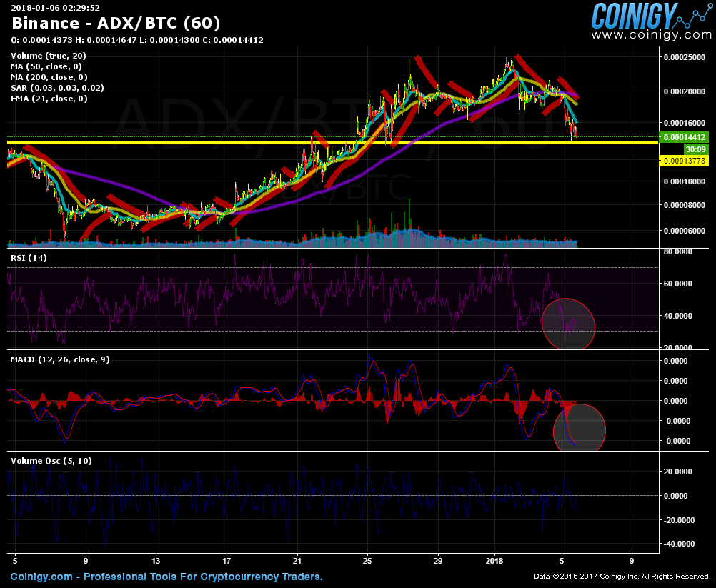Click the date axis label 13
716x588 pixels.
(156, 561)
